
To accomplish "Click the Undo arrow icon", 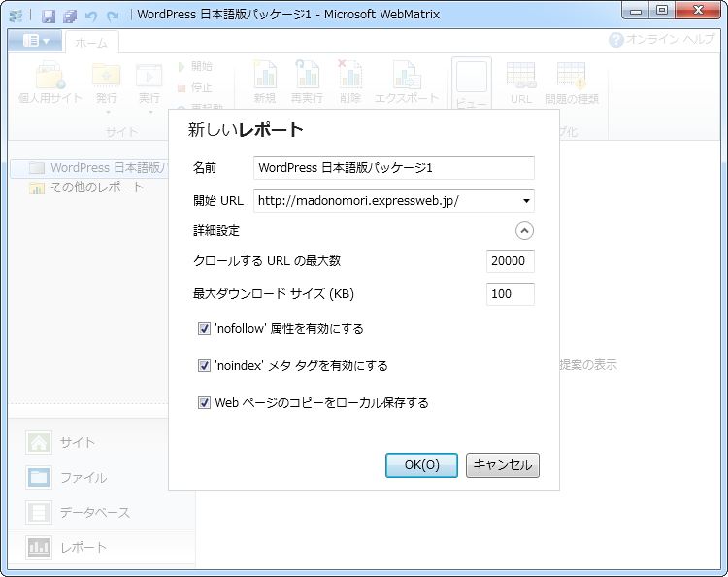I will (91, 16).
